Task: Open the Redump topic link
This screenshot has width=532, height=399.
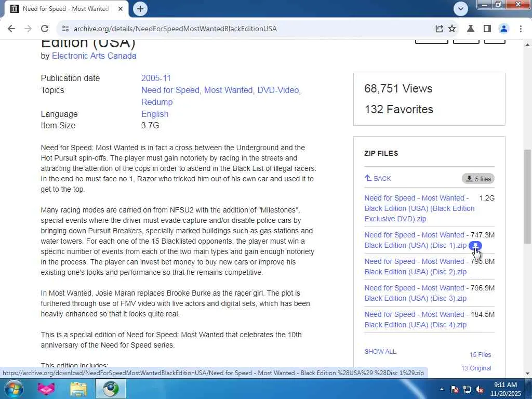Action: pos(157,102)
